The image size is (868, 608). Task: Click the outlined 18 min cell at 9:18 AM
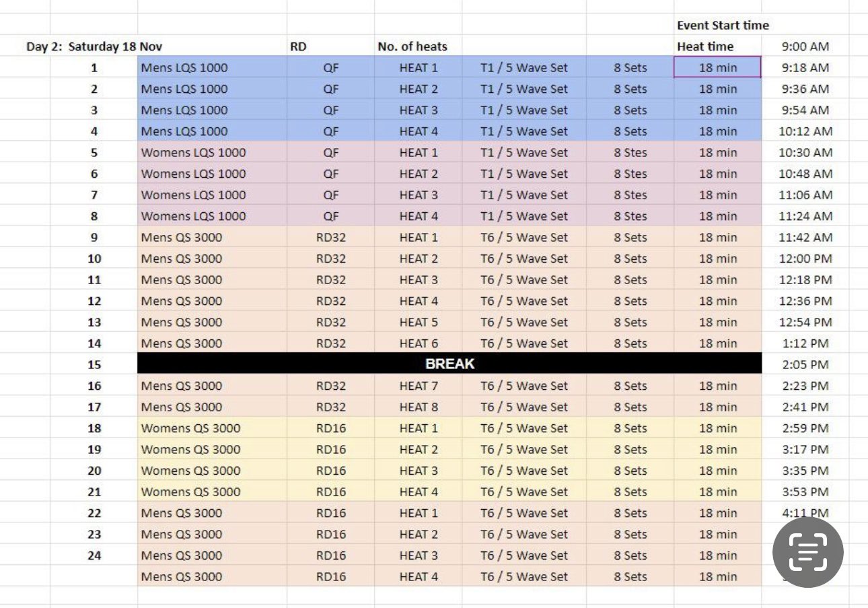point(717,67)
